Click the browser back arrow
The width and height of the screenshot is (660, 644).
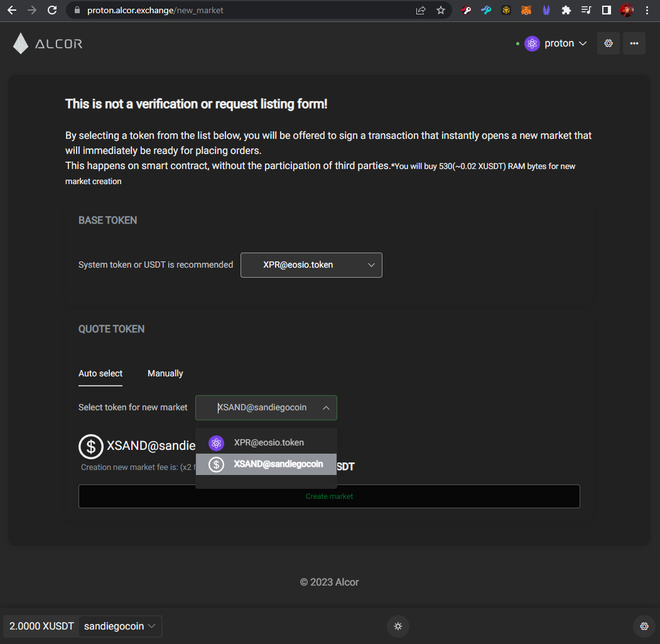12,10
